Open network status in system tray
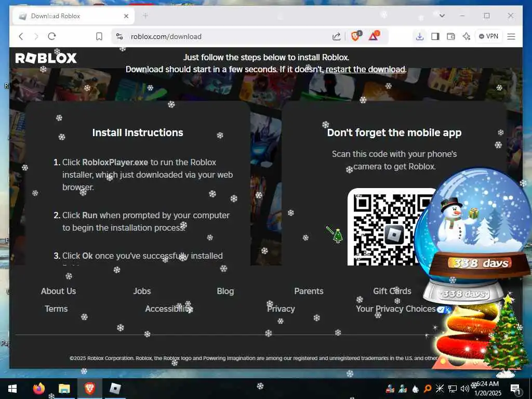Viewport: 532px width, 399px height. pyautogui.click(x=453, y=389)
